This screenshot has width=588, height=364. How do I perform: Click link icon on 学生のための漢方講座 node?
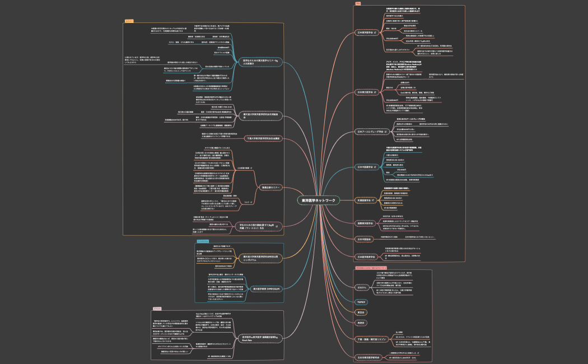[277, 227]
